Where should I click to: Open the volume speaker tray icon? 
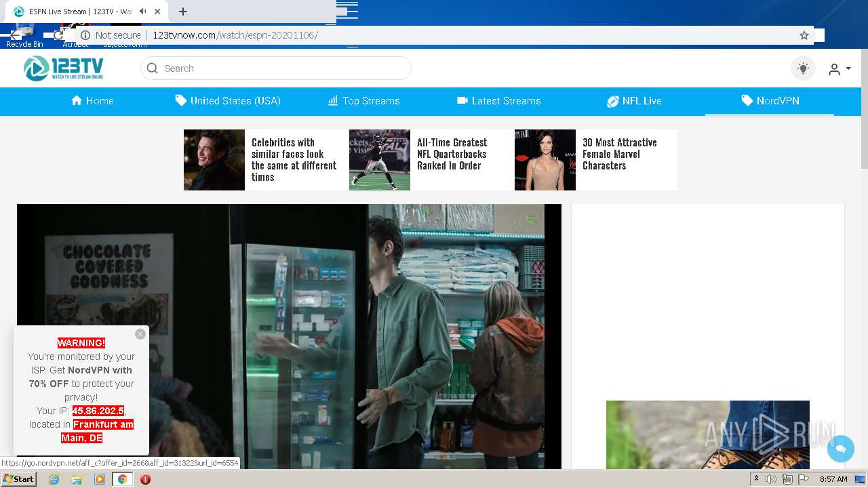(x=771, y=479)
